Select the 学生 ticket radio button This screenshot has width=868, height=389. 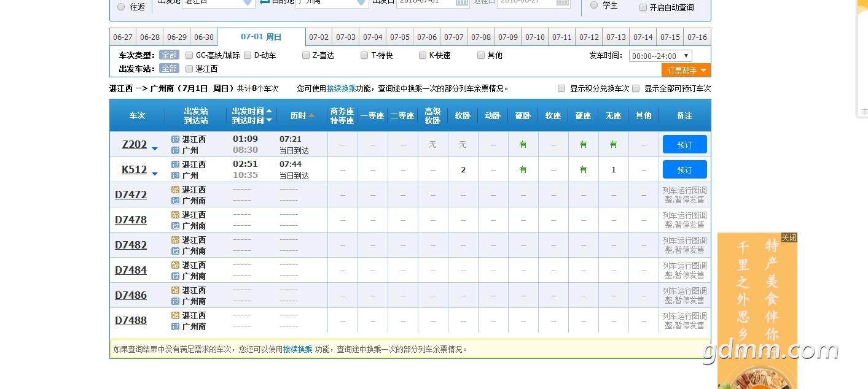[x=594, y=5]
